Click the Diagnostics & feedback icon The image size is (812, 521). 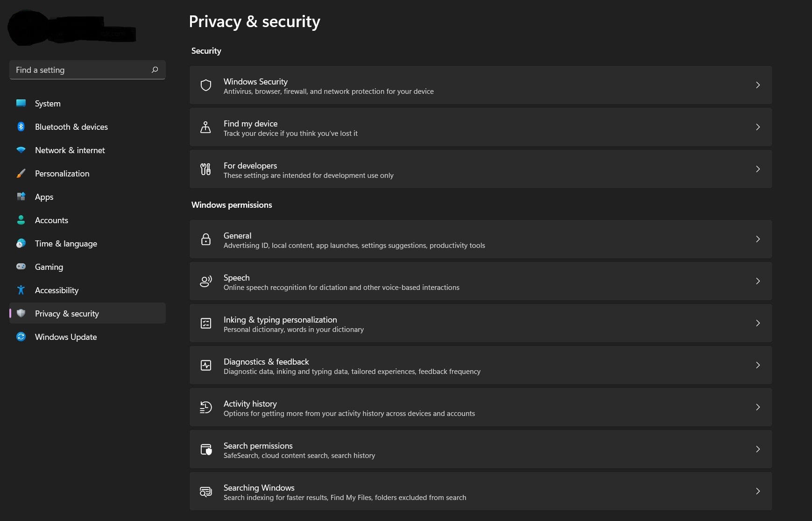point(206,366)
